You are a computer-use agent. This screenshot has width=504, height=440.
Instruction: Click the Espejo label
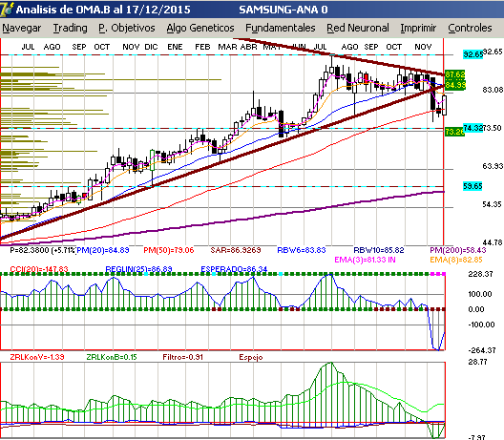(251, 357)
